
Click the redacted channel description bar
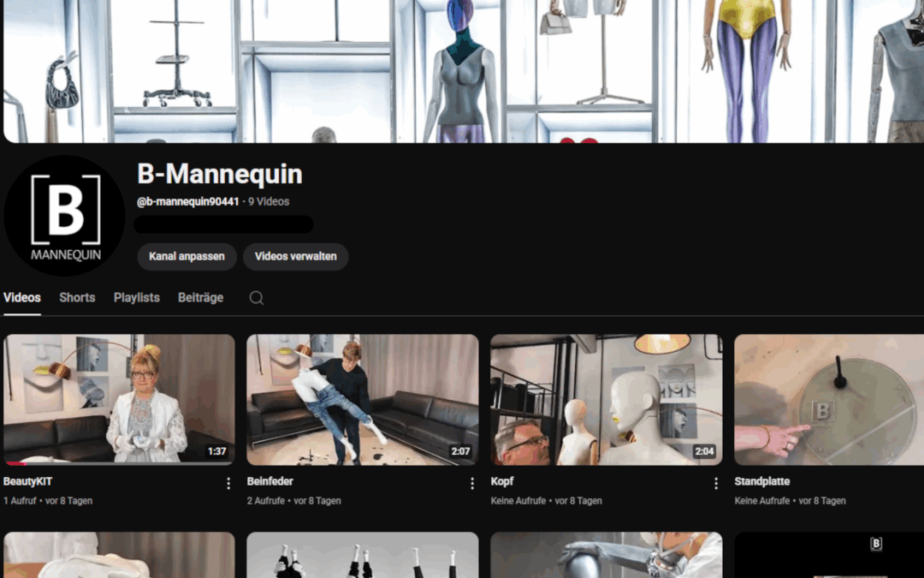coord(223,224)
